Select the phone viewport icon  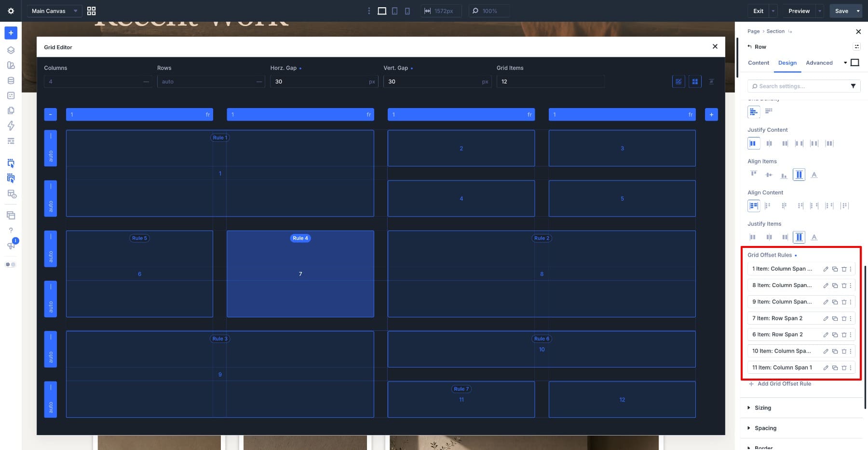(407, 11)
